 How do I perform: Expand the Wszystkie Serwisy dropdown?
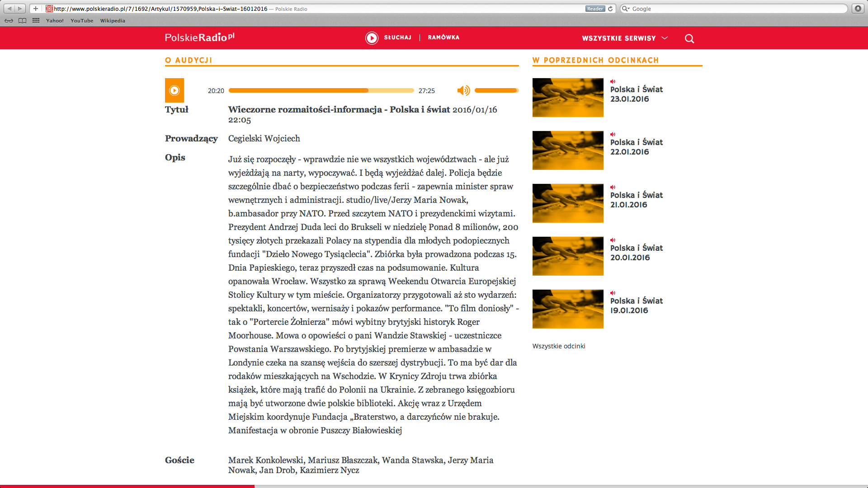point(625,38)
